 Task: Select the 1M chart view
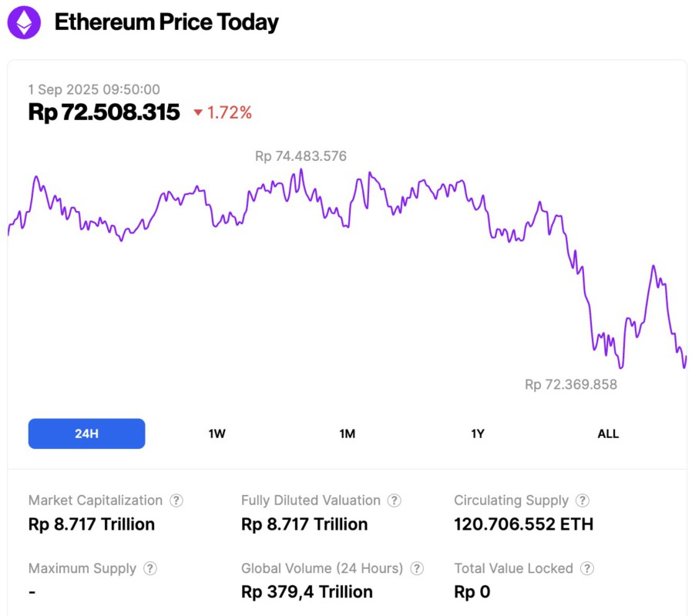347,434
